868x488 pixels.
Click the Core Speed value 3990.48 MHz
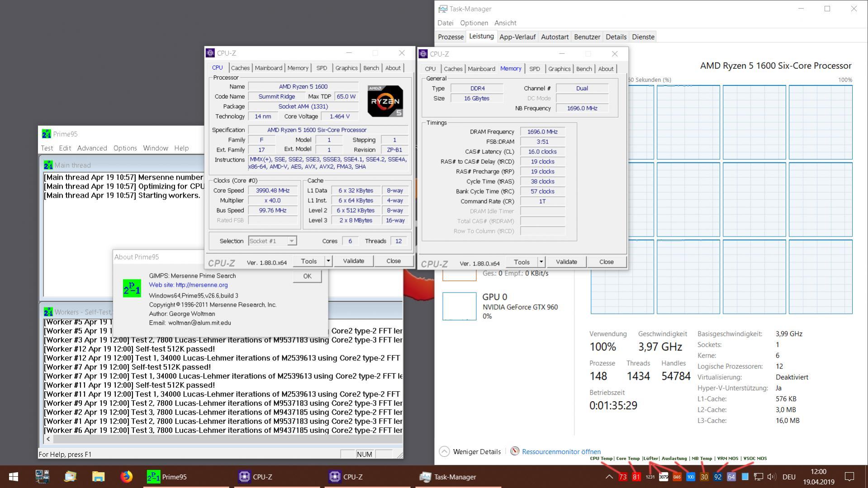pos(272,190)
